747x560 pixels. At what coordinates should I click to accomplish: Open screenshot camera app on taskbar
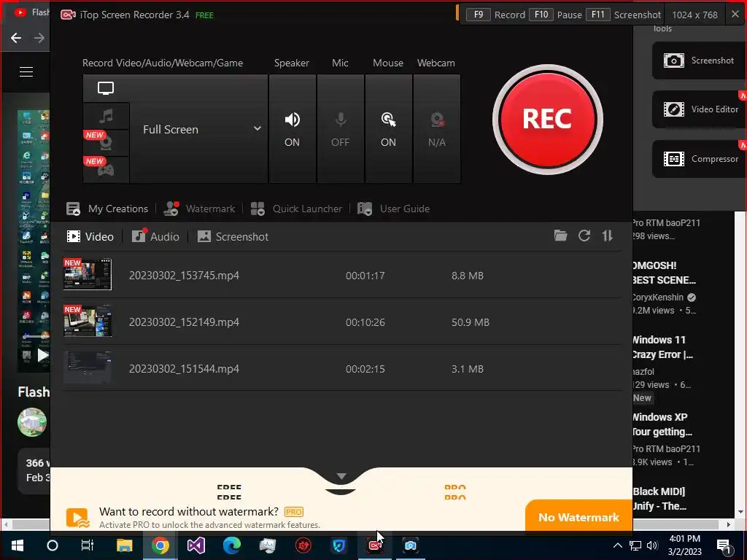410,545
